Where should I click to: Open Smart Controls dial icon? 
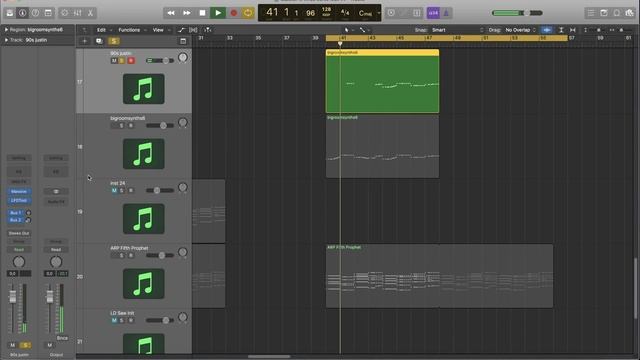click(64, 13)
